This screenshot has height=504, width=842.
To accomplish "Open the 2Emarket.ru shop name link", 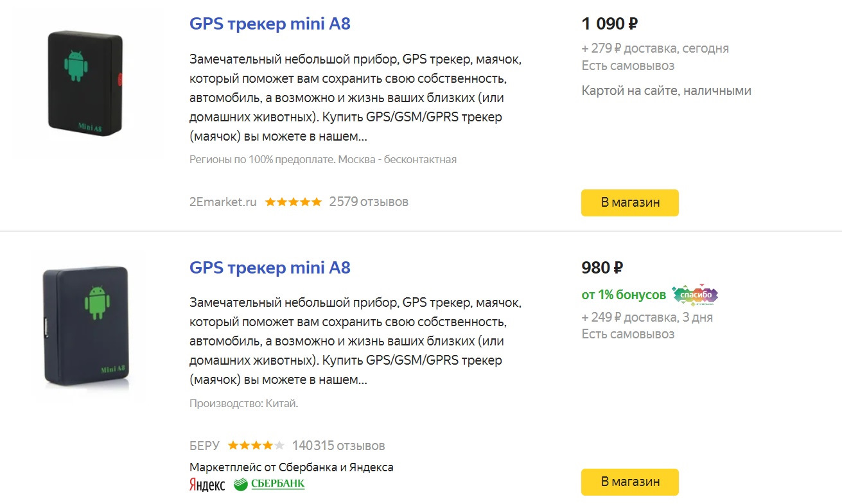I will coord(223,202).
